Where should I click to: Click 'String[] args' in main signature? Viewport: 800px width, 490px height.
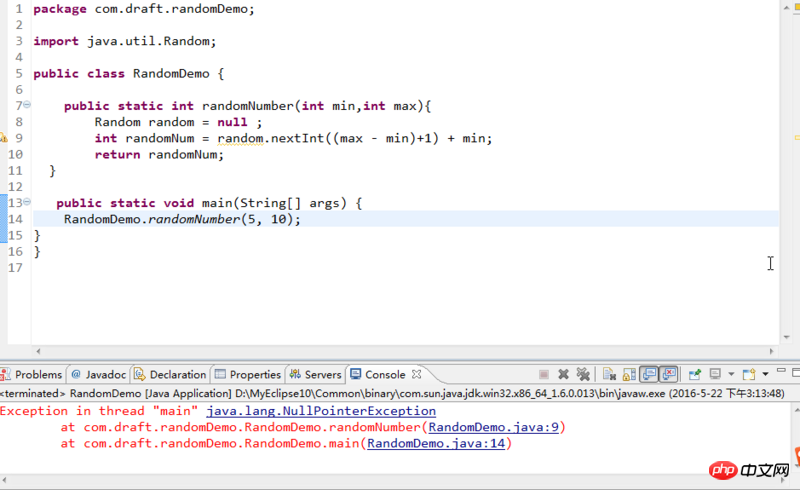(289, 203)
